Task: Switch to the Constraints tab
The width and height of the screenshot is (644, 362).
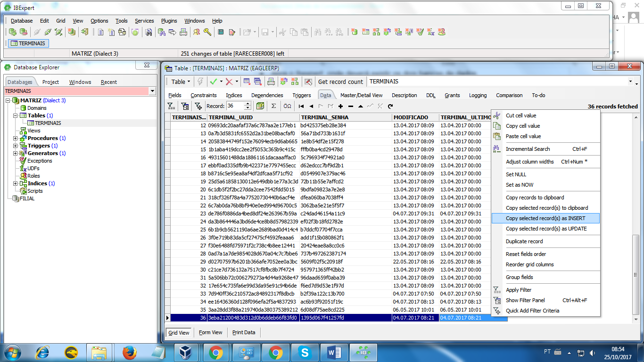Action: tap(204, 95)
